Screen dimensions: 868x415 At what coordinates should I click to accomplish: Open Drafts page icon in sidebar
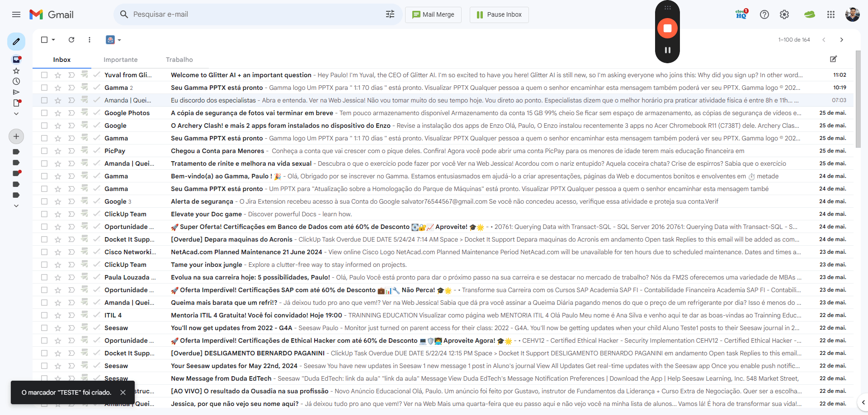tap(17, 103)
